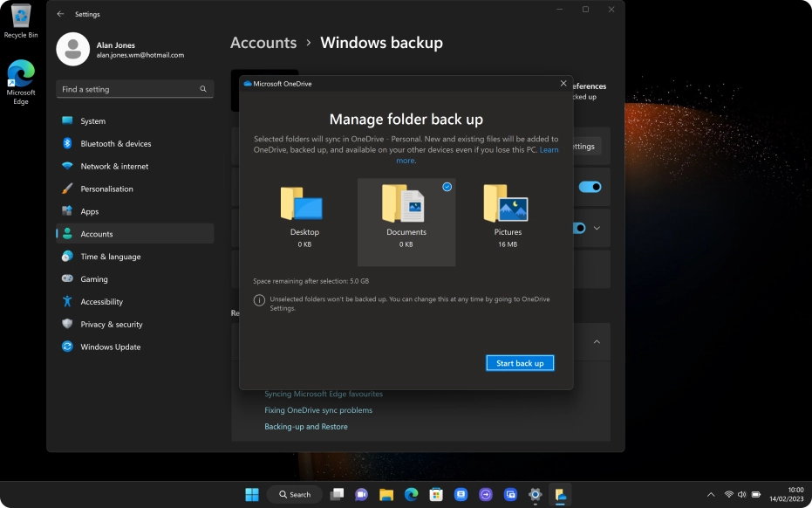
Task: Deselect the Documents folder checkmark
Action: [x=447, y=186]
